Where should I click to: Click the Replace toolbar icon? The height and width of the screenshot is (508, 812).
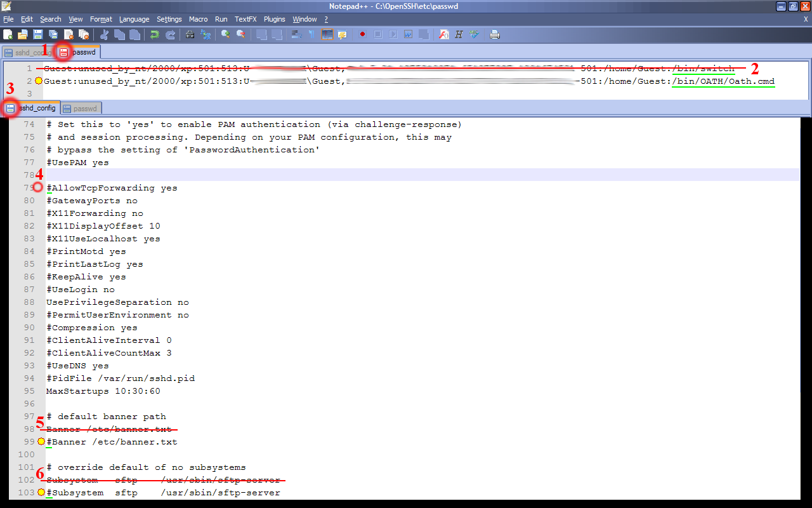tap(205, 34)
